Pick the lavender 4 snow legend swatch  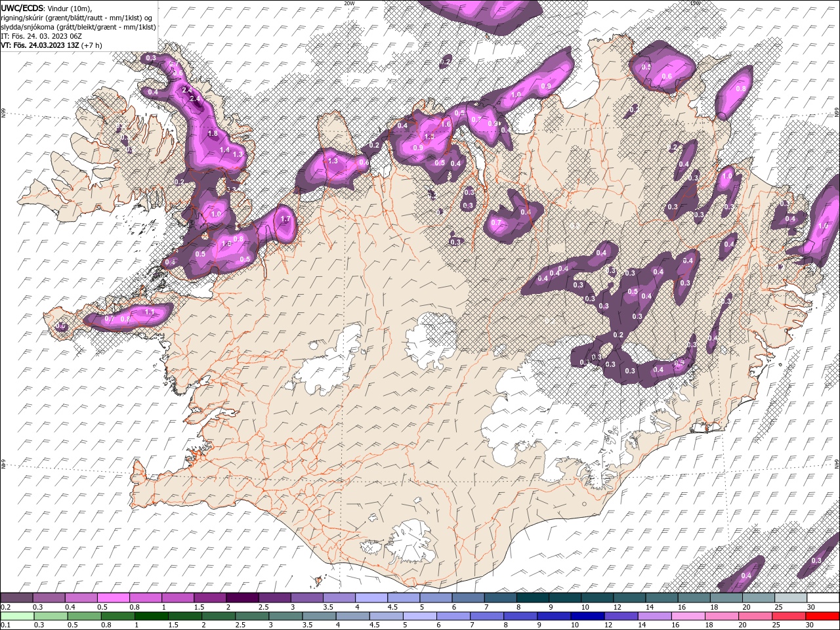371,598
